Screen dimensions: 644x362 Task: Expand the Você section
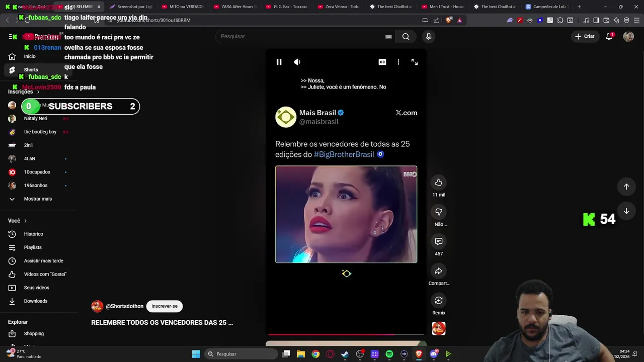[18, 221]
